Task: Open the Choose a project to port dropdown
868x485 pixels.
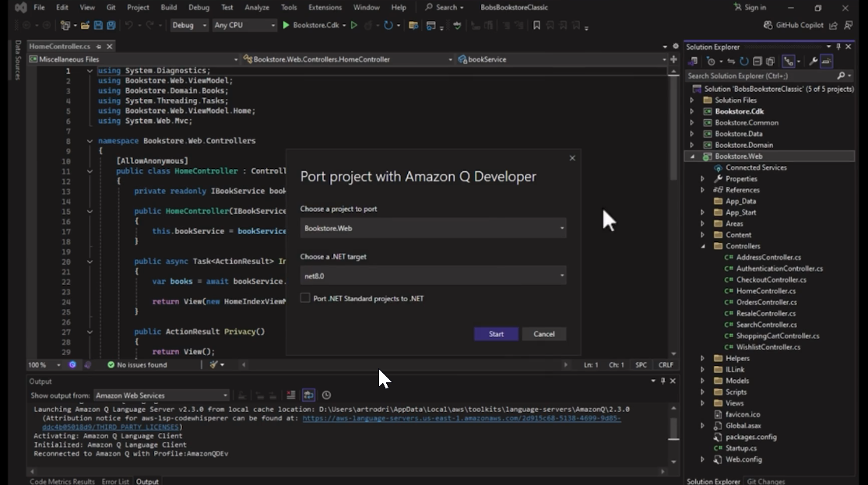Action: pyautogui.click(x=433, y=228)
